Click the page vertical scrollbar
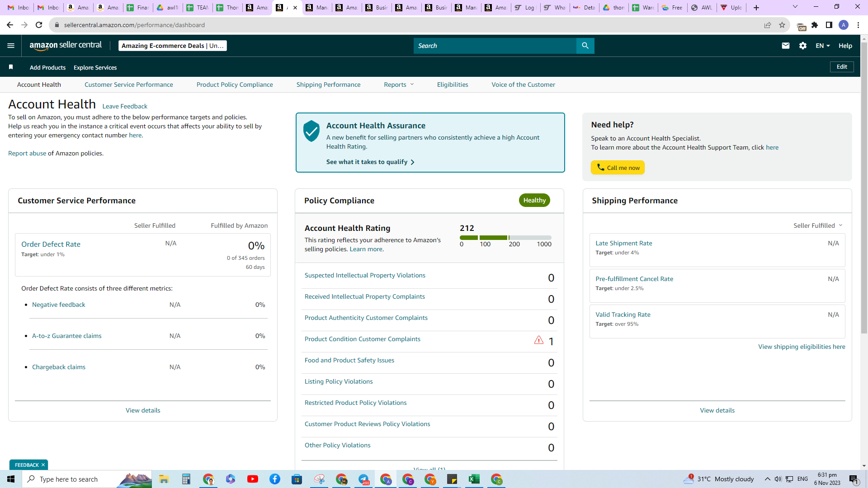This screenshot has height=488, width=868. (864, 188)
